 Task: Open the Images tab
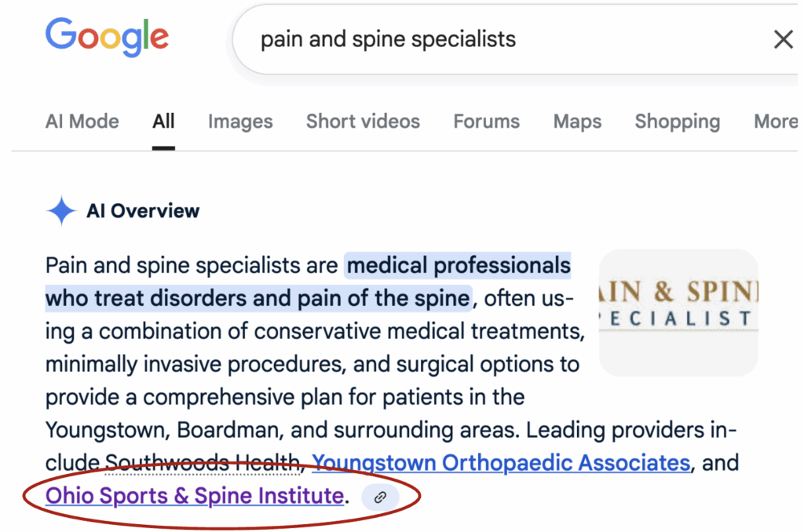tap(240, 122)
